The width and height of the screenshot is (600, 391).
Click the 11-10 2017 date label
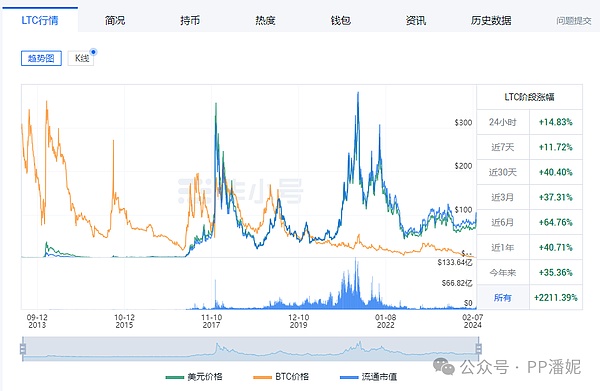(212, 321)
